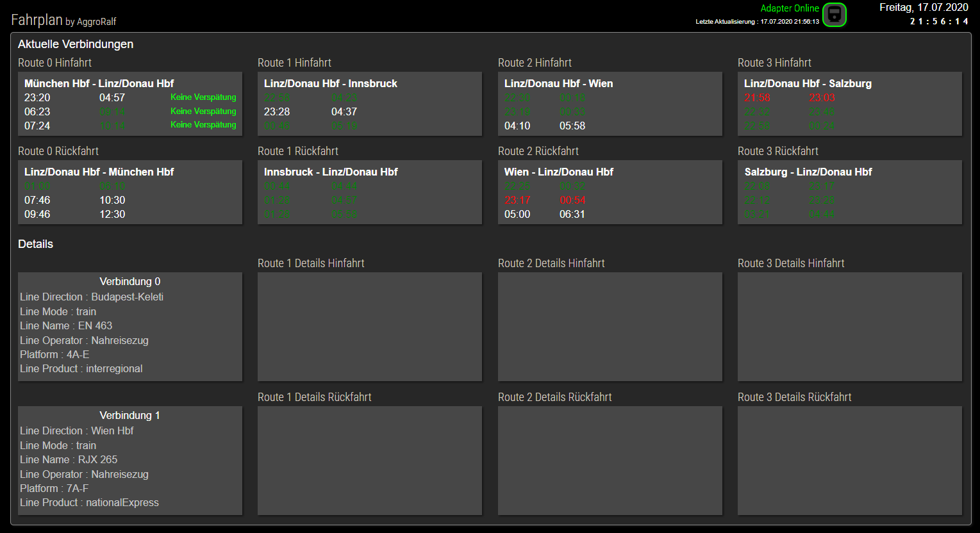The image size is (980, 533).
Task: Select the 23:20 departure in Route 0 Hinfahrt
Action: (x=37, y=97)
